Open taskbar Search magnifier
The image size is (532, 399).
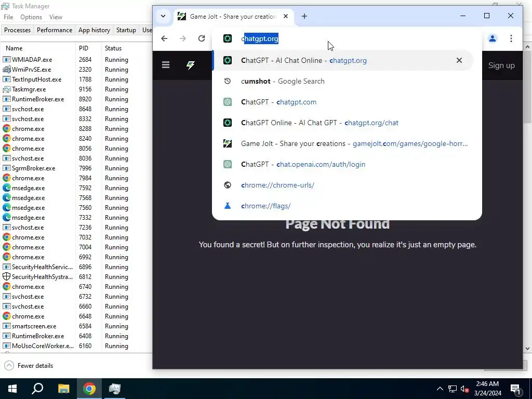click(37, 389)
